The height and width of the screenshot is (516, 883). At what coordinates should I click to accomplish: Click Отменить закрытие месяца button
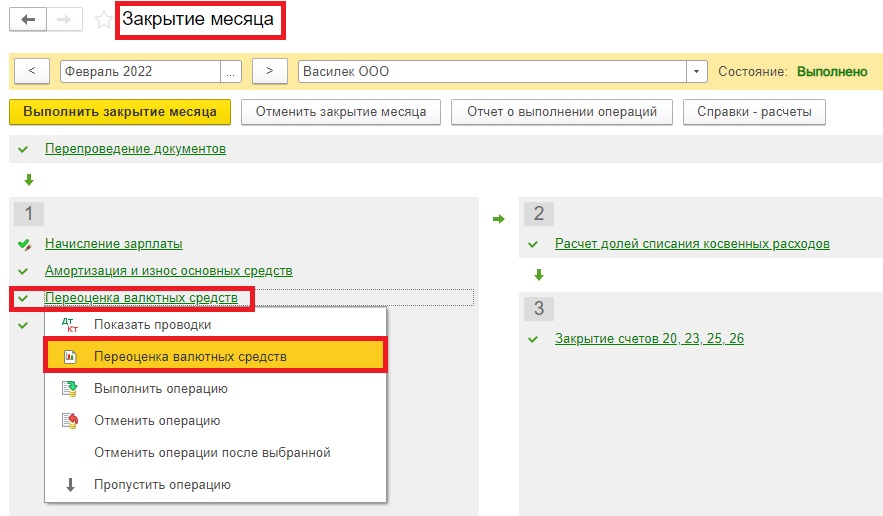[x=341, y=112]
